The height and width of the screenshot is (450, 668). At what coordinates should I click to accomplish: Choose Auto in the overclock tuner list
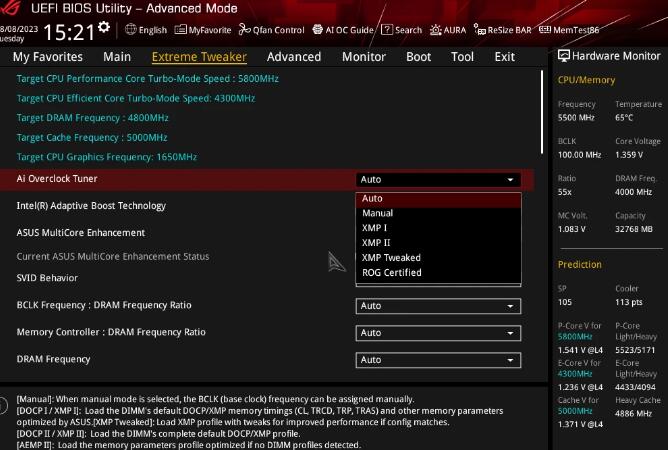point(438,199)
